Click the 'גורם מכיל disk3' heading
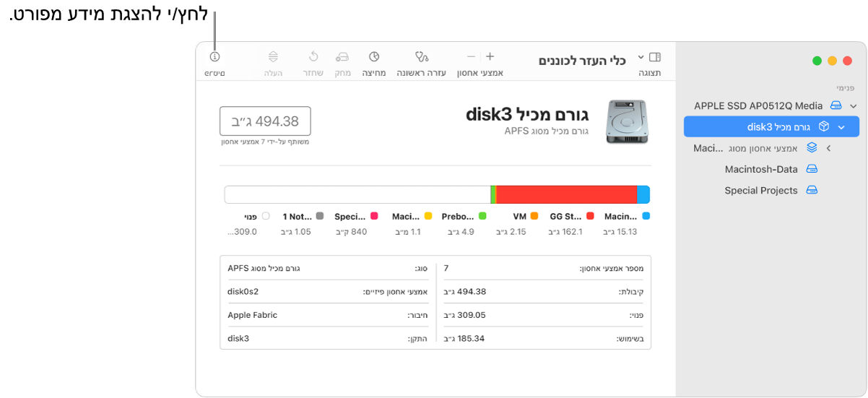The height and width of the screenshot is (398, 868). (528, 114)
